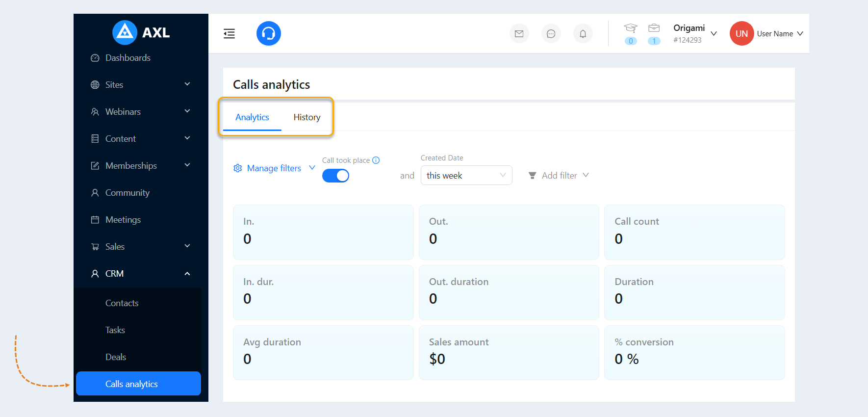Open the Add filter dropdown

559,176
